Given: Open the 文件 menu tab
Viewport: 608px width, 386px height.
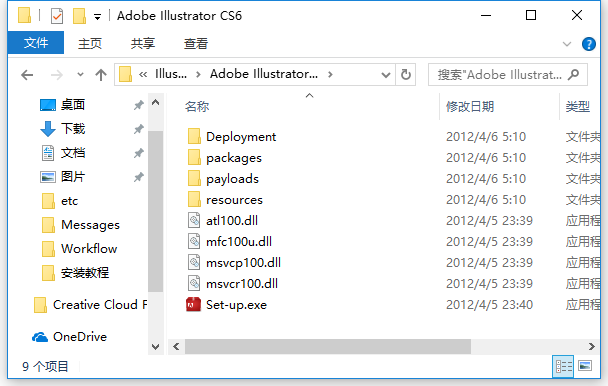Looking at the screenshot, I should coord(36,43).
